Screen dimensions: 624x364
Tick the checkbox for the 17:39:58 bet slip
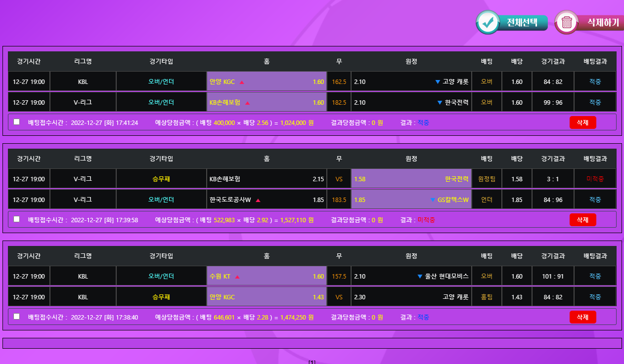17,219
